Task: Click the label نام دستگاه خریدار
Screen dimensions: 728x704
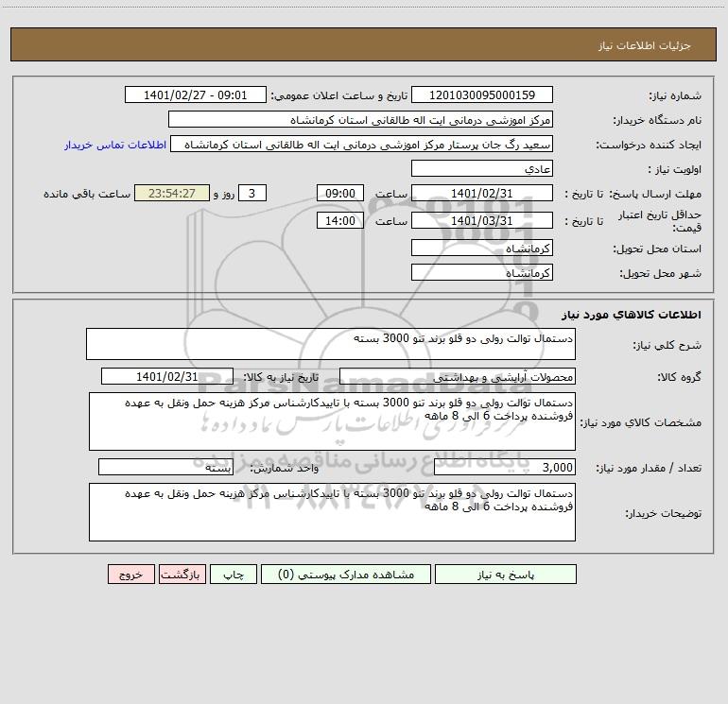Action: pyautogui.click(x=657, y=120)
